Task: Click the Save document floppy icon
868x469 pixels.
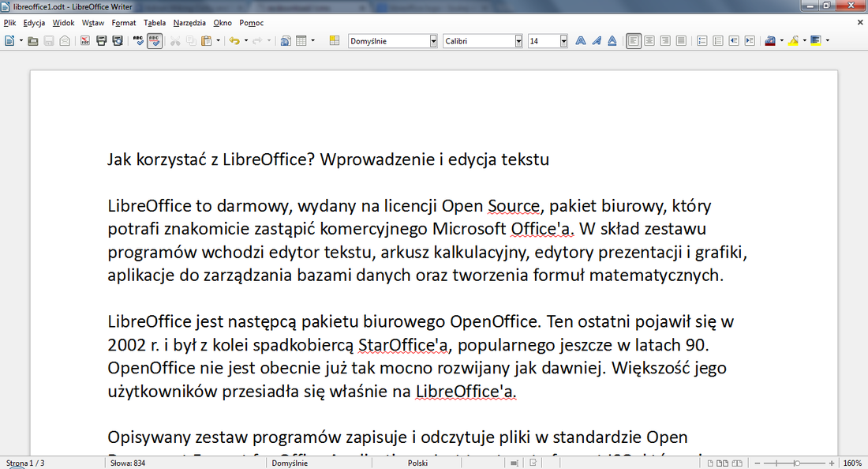Action: click(49, 40)
